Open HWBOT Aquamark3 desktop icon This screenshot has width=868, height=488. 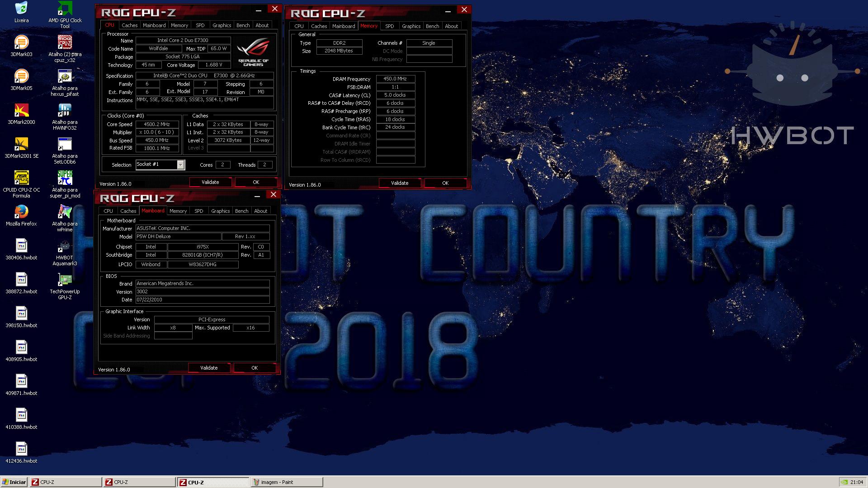coord(65,245)
